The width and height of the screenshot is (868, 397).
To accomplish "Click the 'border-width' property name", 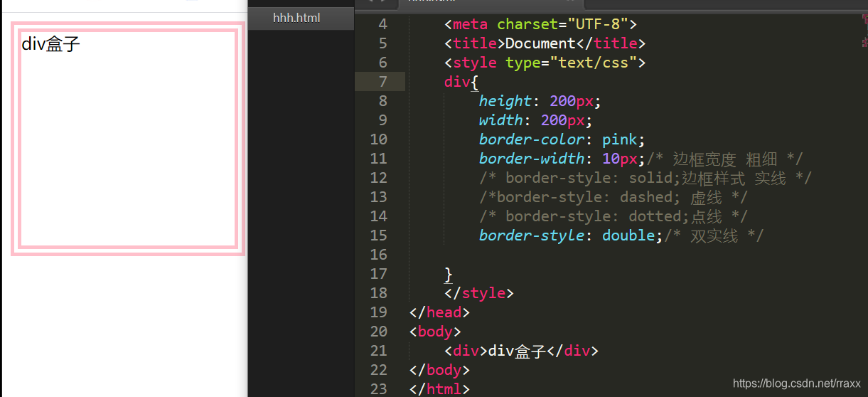I will pos(532,159).
